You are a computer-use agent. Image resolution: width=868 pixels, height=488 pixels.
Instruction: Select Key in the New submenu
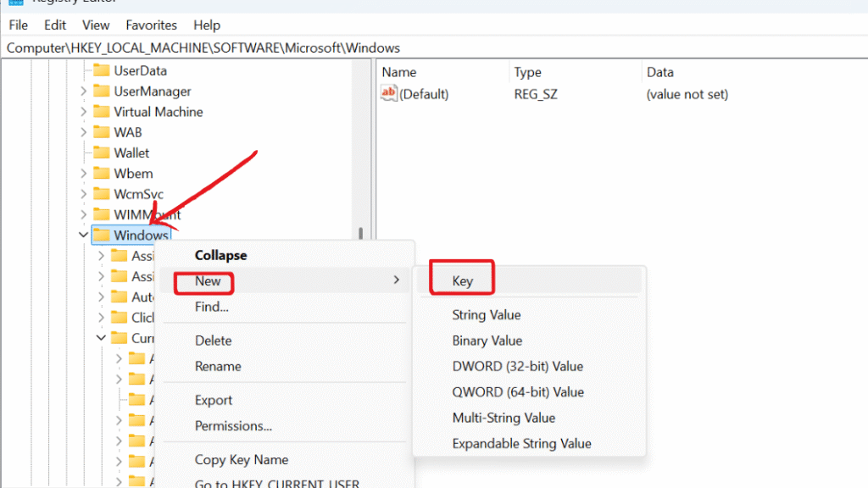(531, 281)
